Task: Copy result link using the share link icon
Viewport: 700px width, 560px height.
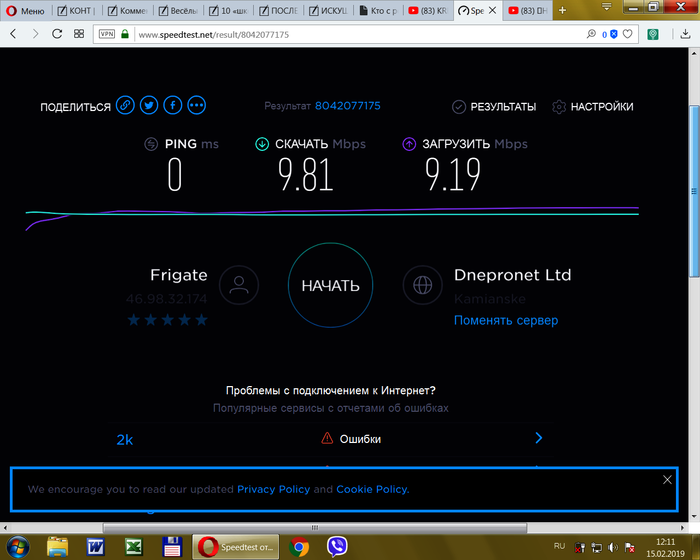Action: point(125,105)
